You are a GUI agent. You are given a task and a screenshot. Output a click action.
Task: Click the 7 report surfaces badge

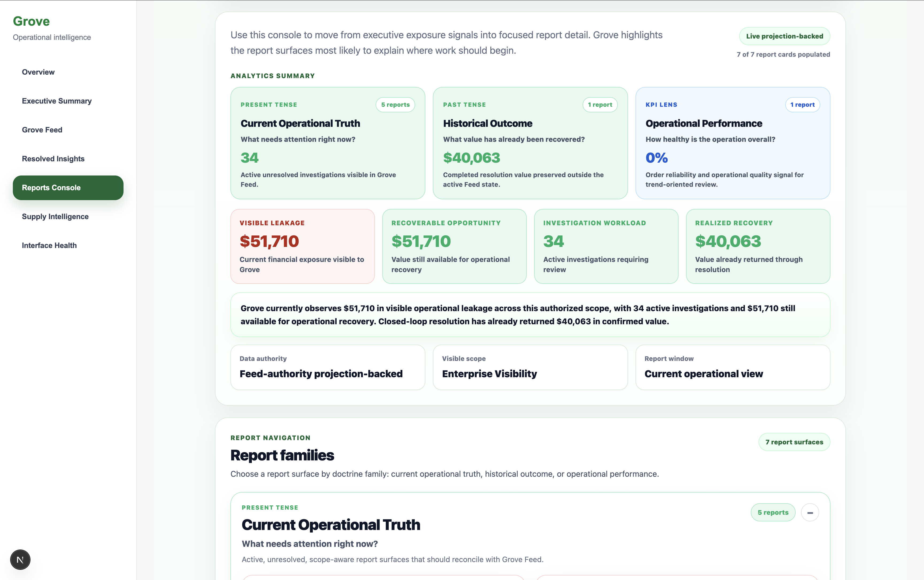click(794, 442)
